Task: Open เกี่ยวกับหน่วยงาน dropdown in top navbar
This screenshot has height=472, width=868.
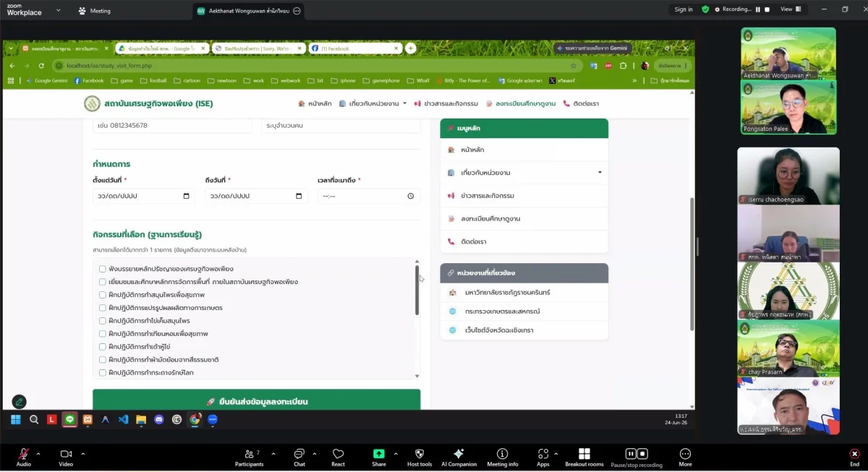Action: point(373,103)
